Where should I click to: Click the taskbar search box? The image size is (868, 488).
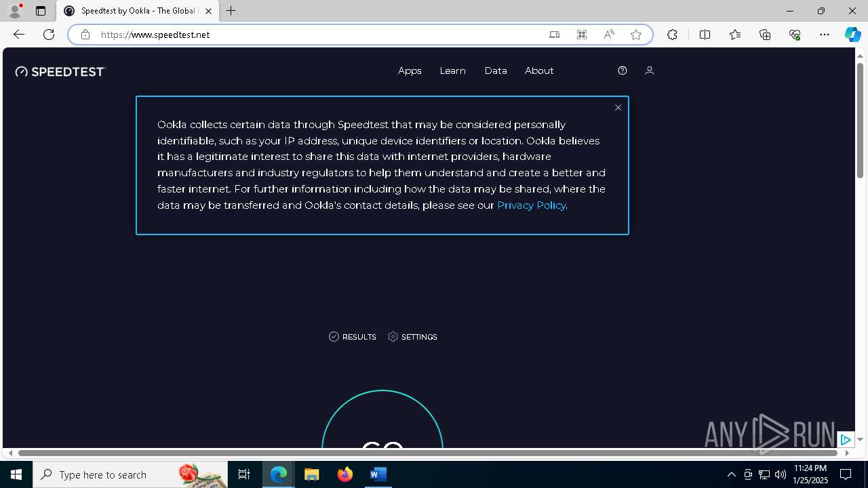point(130,474)
